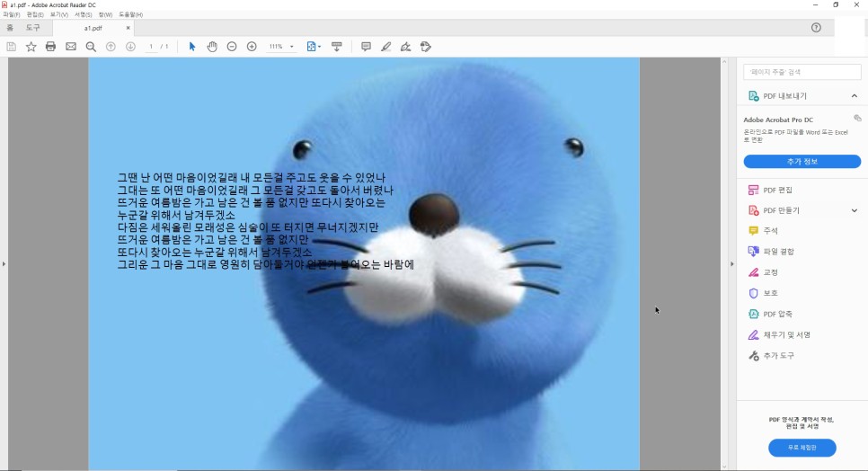Screen dimensions: 868x471
Task: Open the fit page options dropdown
Action: (314, 47)
